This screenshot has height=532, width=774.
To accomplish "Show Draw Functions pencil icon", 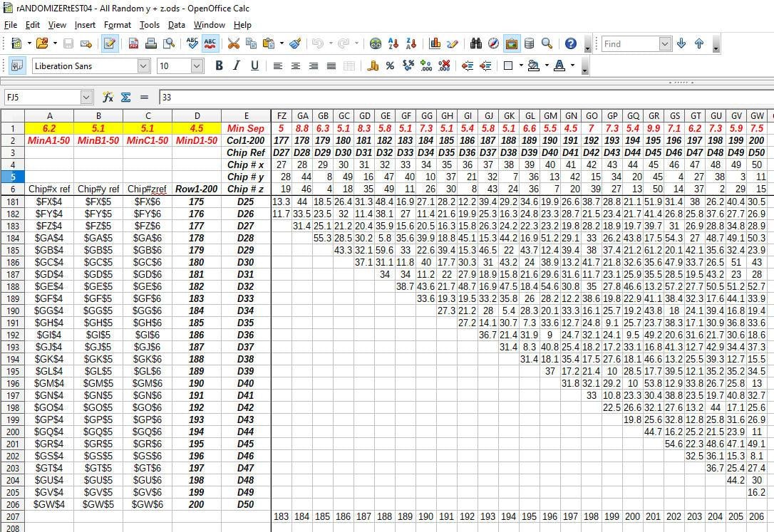I will tap(452, 44).
